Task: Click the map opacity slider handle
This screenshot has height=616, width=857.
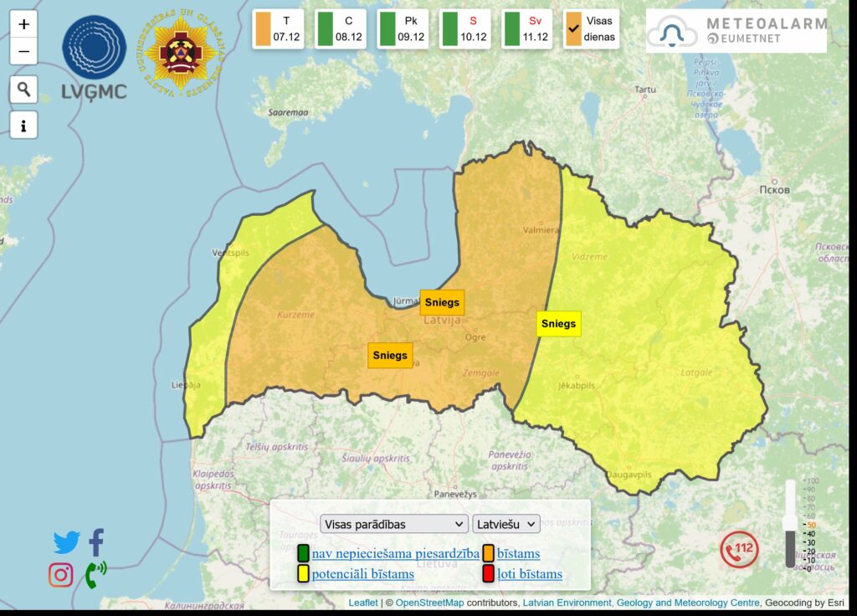Action: pyautogui.click(x=789, y=522)
